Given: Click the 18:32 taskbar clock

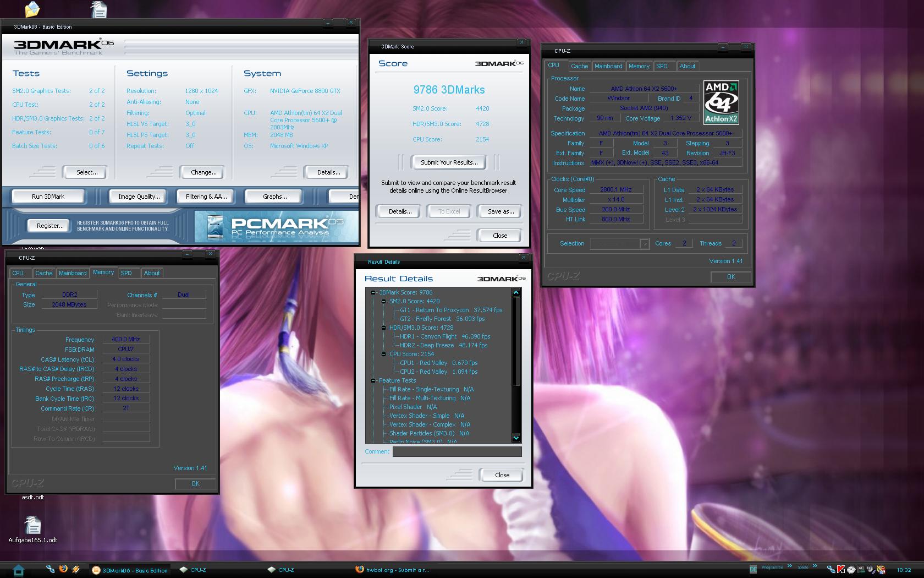Looking at the screenshot, I should pos(904,570).
